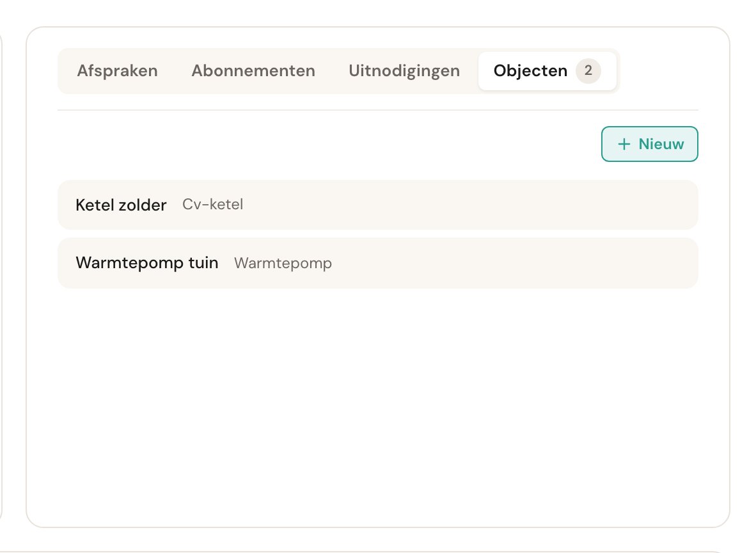Click the panel edge along the bottom
Screen dimensions: 756x553
[377, 527]
